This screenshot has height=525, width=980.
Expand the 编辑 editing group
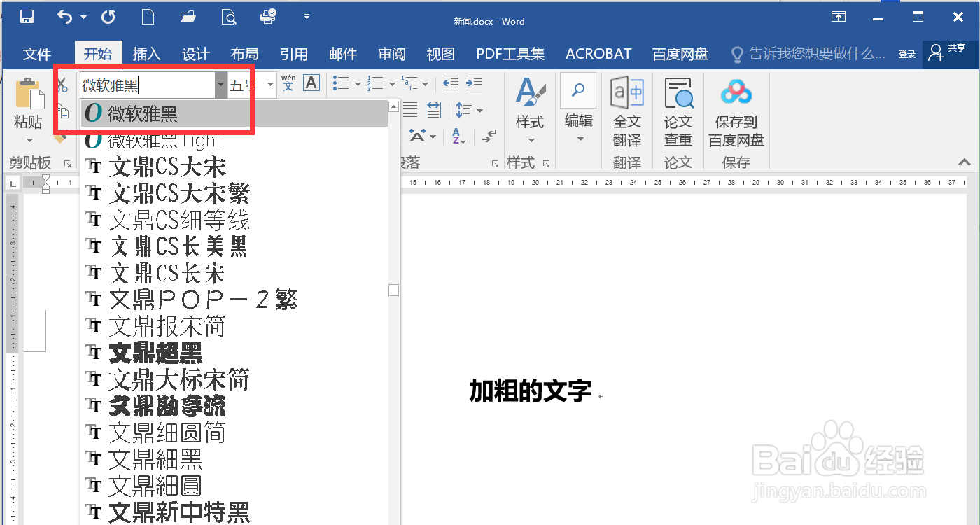578,111
